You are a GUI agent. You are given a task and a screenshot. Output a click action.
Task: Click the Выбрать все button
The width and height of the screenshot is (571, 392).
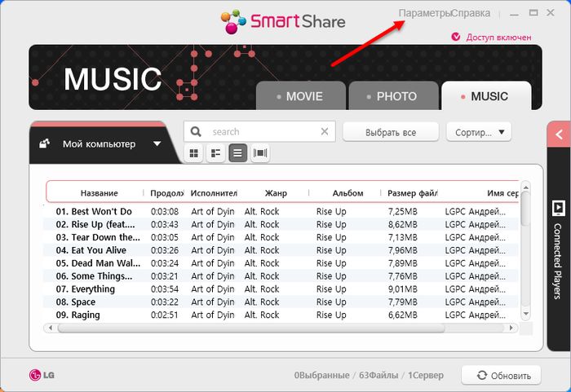(391, 131)
